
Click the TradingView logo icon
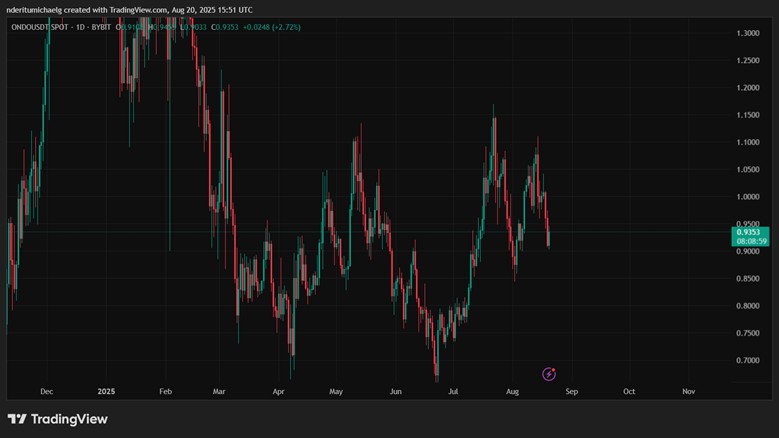(17, 419)
